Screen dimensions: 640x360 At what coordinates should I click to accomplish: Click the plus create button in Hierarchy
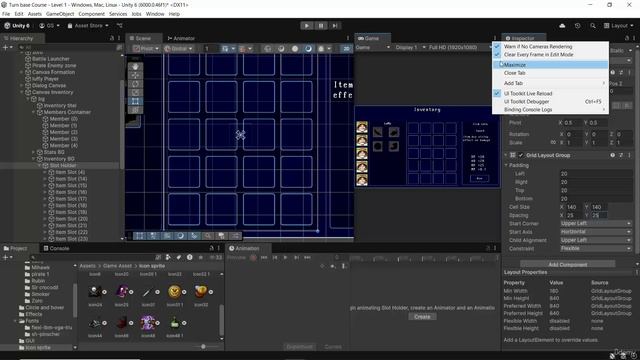click(x=7, y=48)
